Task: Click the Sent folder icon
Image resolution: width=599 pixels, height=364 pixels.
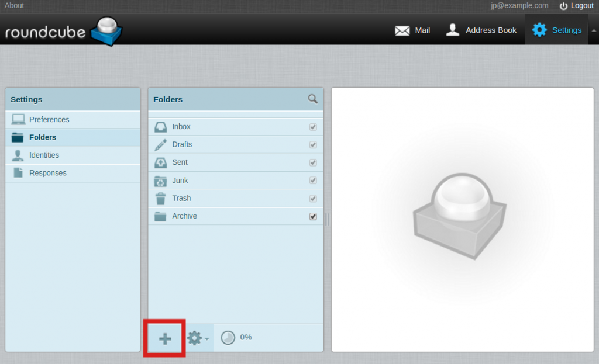Action: (x=160, y=162)
